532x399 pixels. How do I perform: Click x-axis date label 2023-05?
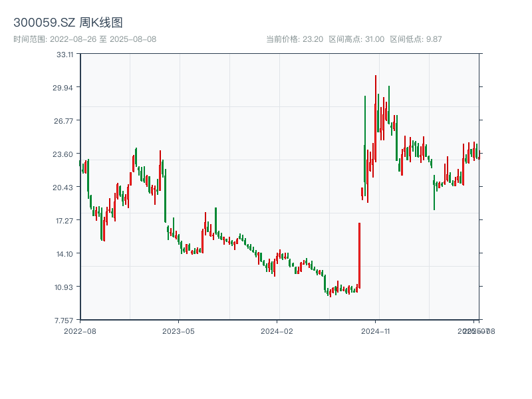178,331
